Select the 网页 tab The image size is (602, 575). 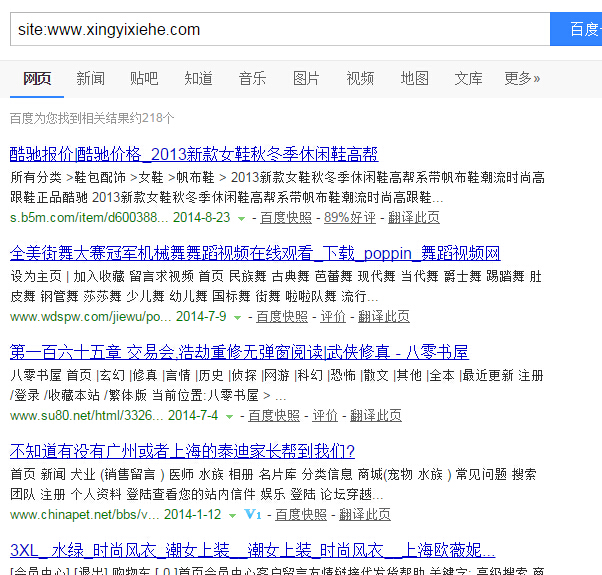click(37, 79)
